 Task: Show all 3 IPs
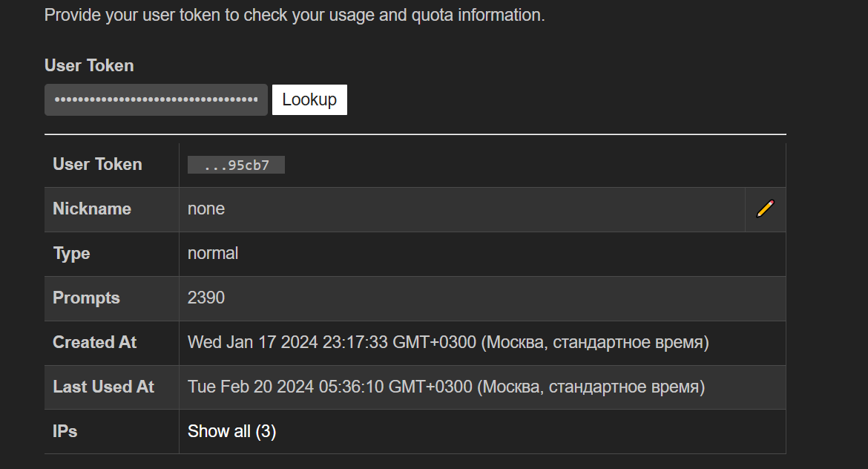click(x=231, y=431)
